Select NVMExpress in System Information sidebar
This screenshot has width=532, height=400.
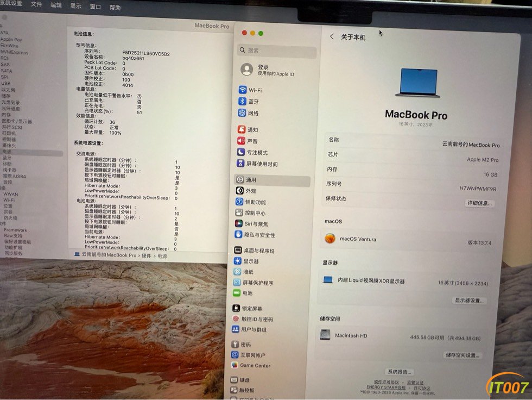(x=14, y=52)
